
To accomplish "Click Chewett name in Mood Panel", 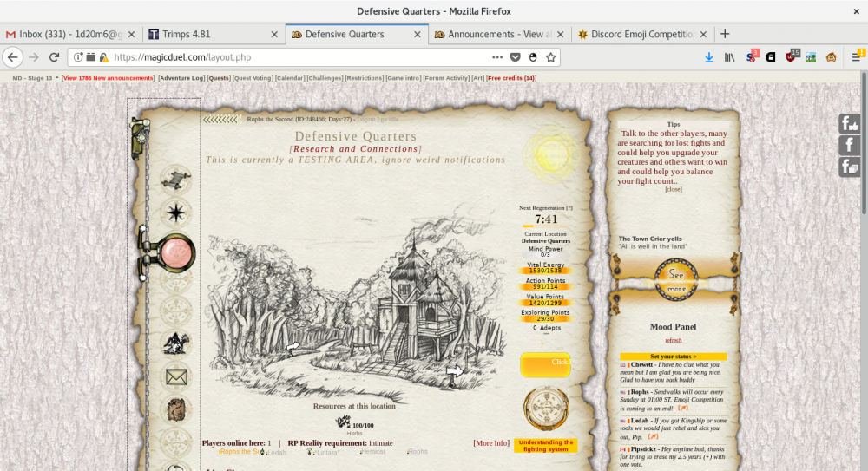I will tap(641, 364).
